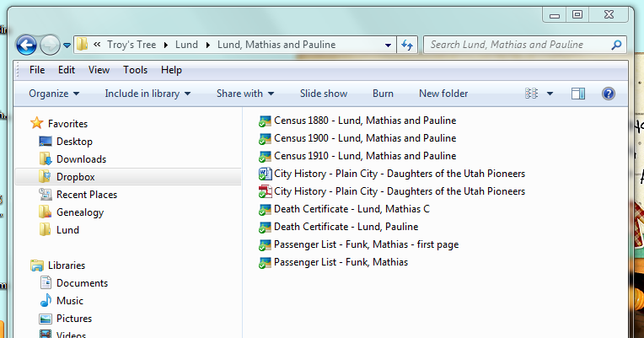Open the Dropbox folder in Favorites
Image resolution: width=644 pixels, height=338 pixels.
[x=75, y=177]
